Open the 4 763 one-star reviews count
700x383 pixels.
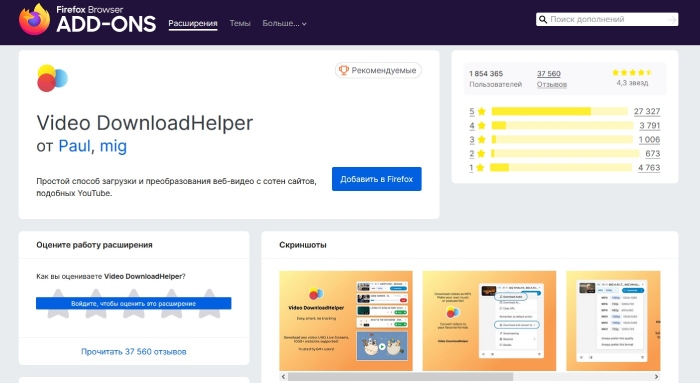tap(649, 167)
